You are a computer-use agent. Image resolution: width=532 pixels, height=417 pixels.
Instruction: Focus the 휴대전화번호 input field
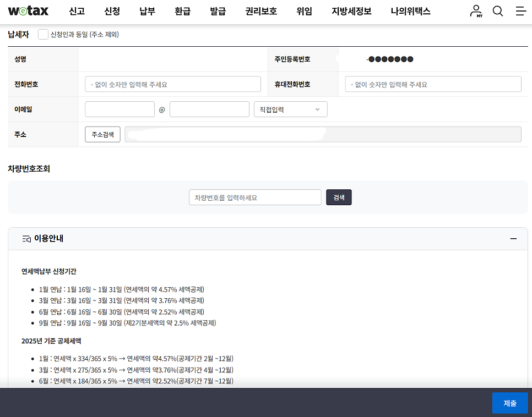click(x=433, y=84)
